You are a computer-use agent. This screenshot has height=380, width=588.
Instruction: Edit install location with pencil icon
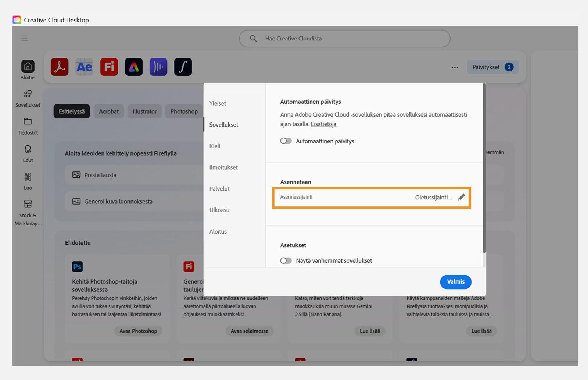pyautogui.click(x=461, y=197)
